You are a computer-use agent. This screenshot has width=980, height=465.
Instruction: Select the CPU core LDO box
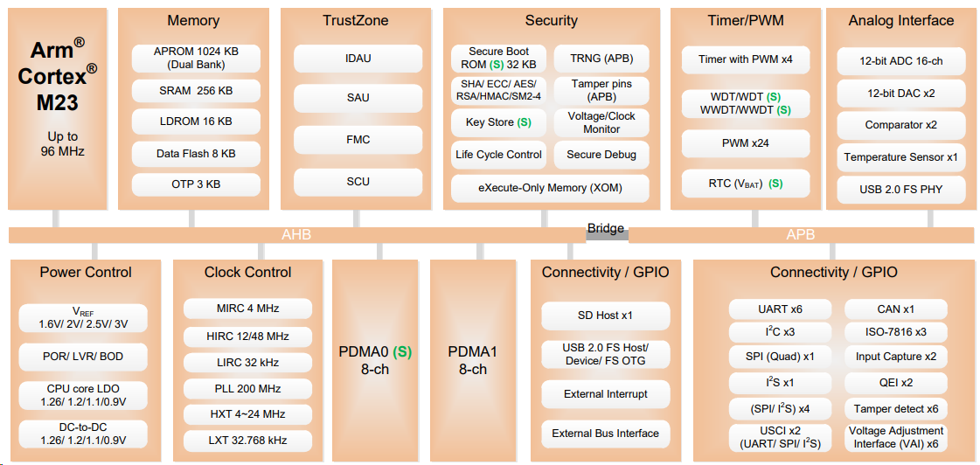83,396
